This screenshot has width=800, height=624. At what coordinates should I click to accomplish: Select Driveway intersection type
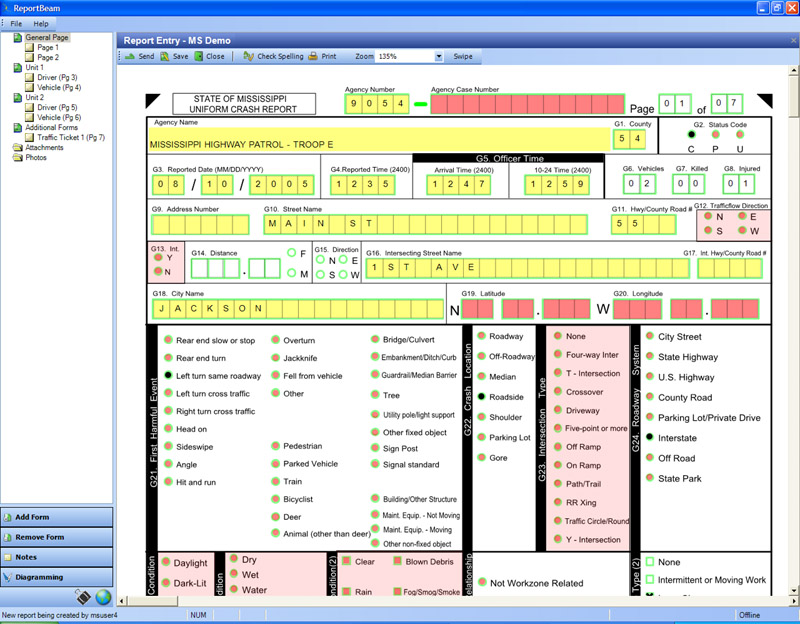[558, 410]
